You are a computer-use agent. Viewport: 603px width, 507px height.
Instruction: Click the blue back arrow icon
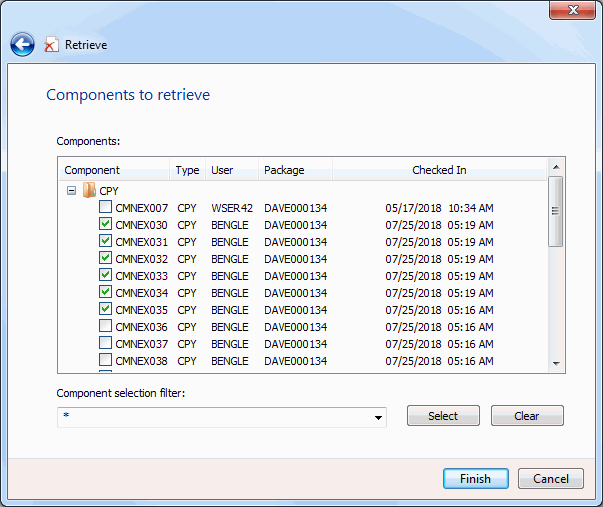pyautogui.click(x=22, y=45)
